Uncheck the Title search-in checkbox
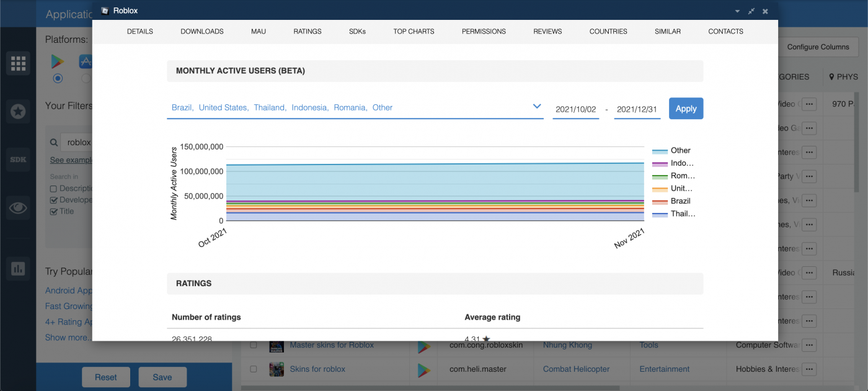 [x=53, y=211]
